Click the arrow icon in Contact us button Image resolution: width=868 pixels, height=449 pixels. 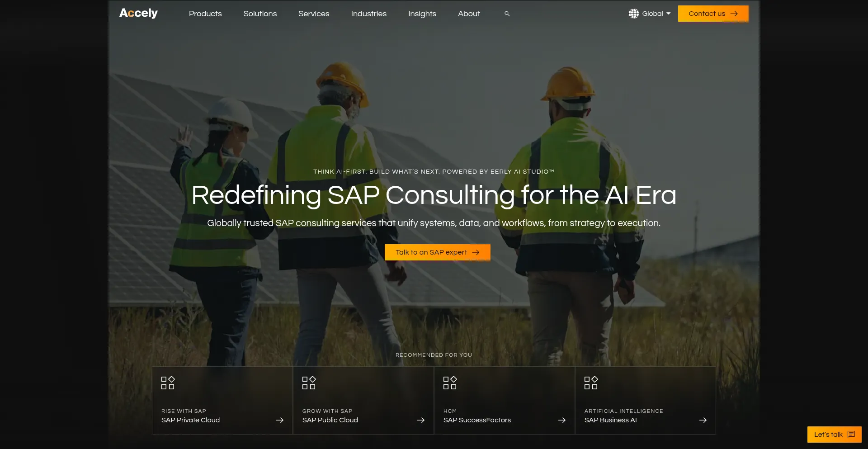point(734,14)
